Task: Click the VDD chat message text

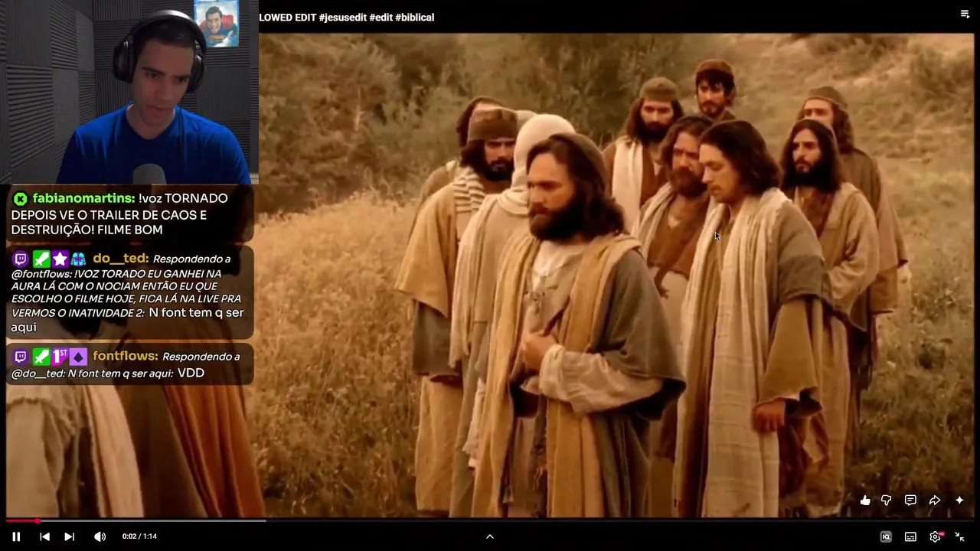Action: [191, 373]
